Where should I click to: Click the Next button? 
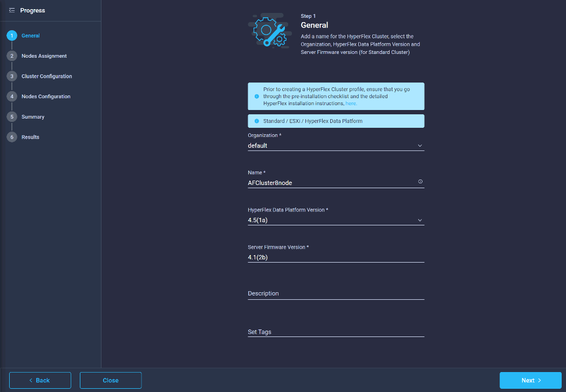[x=530, y=381]
